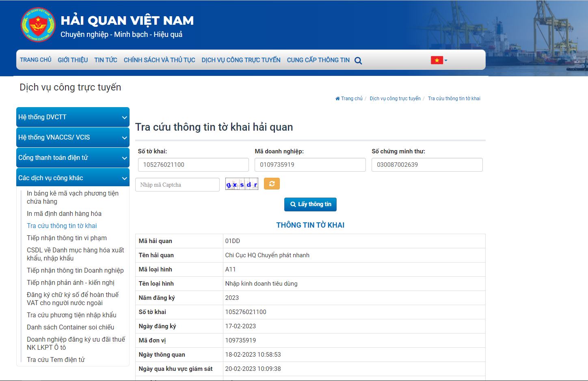
Task: Expand the Hệ thống DVCTT section
Action: (x=73, y=117)
